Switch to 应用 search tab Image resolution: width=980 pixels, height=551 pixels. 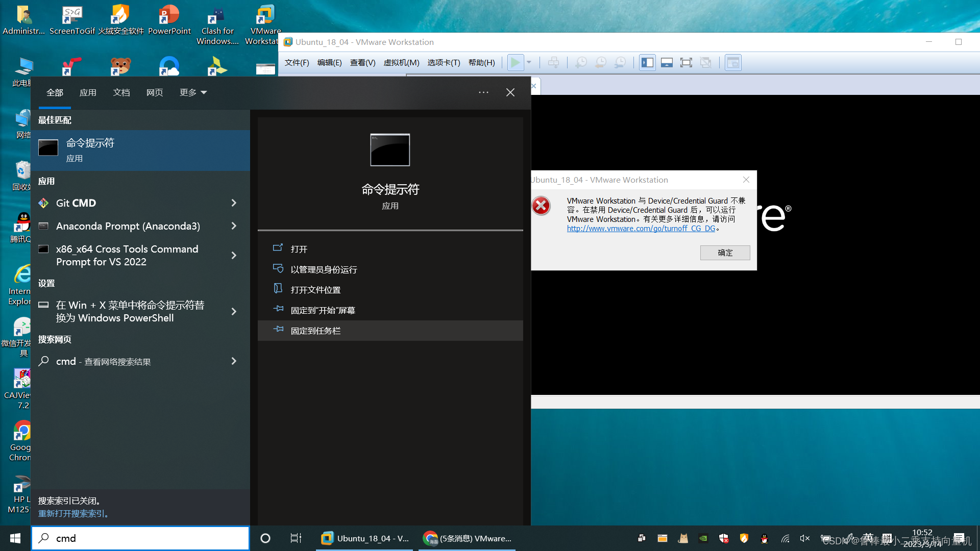tap(88, 92)
